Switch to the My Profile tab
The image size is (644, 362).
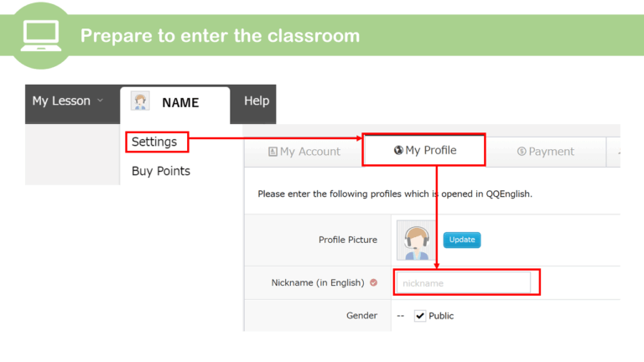tap(425, 150)
